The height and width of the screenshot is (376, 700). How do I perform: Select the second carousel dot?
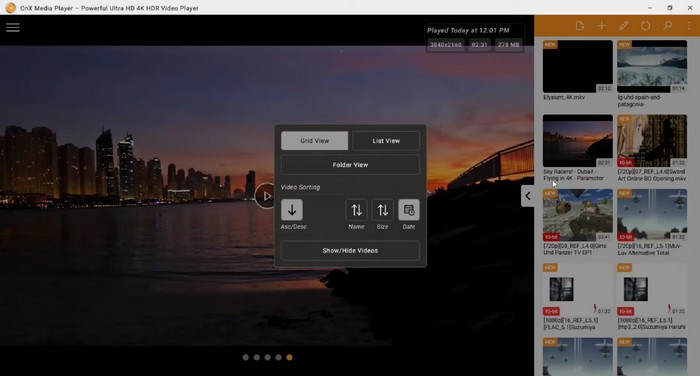256,357
